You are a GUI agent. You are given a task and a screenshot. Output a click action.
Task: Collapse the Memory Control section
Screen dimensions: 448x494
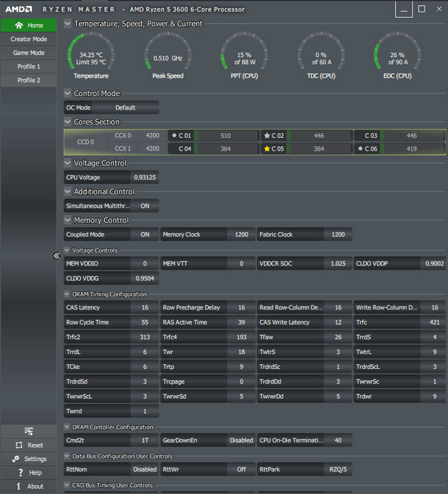tap(67, 220)
